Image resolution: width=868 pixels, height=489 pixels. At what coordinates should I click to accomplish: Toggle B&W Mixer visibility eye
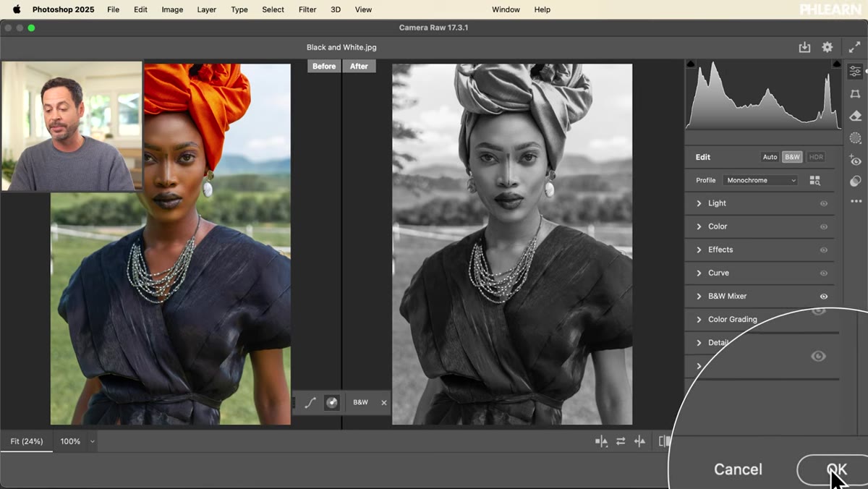823,296
